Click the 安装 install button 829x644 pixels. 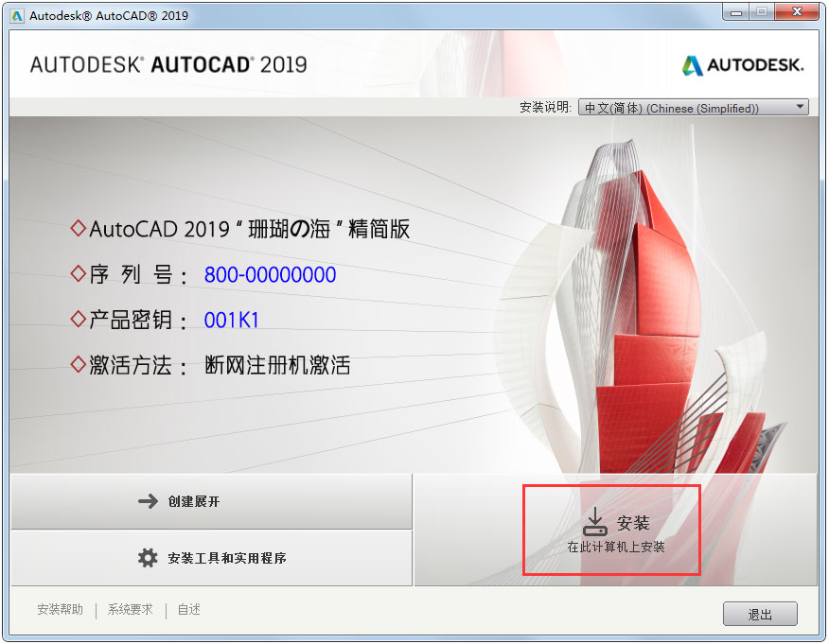612,528
